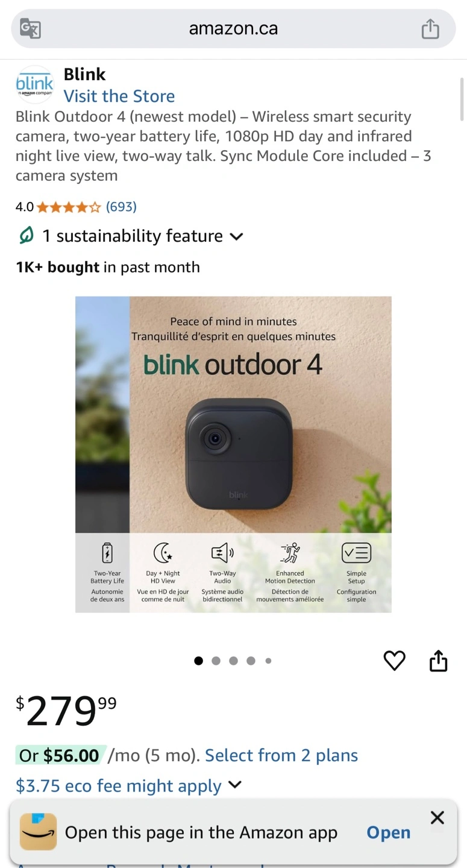Image resolution: width=467 pixels, height=868 pixels.
Task: Share the product using the share icon
Action: [439, 661]
